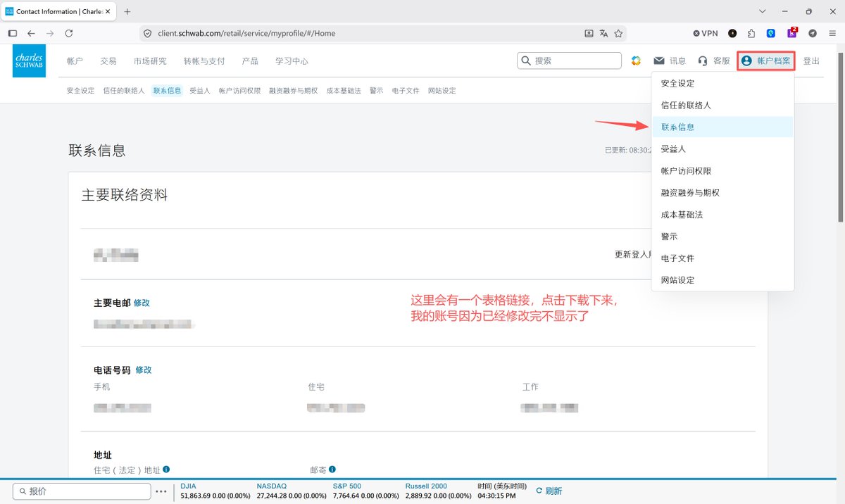Click the Russell 2000 index link
The image size is (845, 504).
(x=426, y=486)
